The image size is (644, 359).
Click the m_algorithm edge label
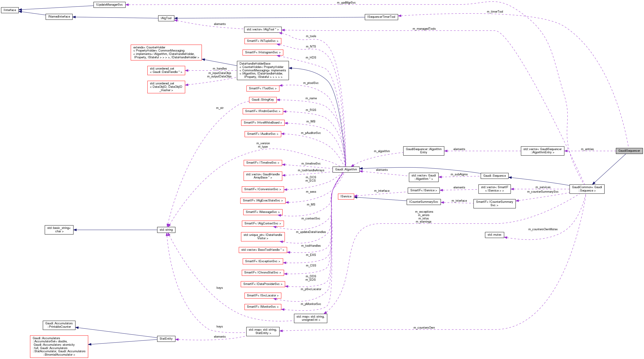tap(382, 151)
